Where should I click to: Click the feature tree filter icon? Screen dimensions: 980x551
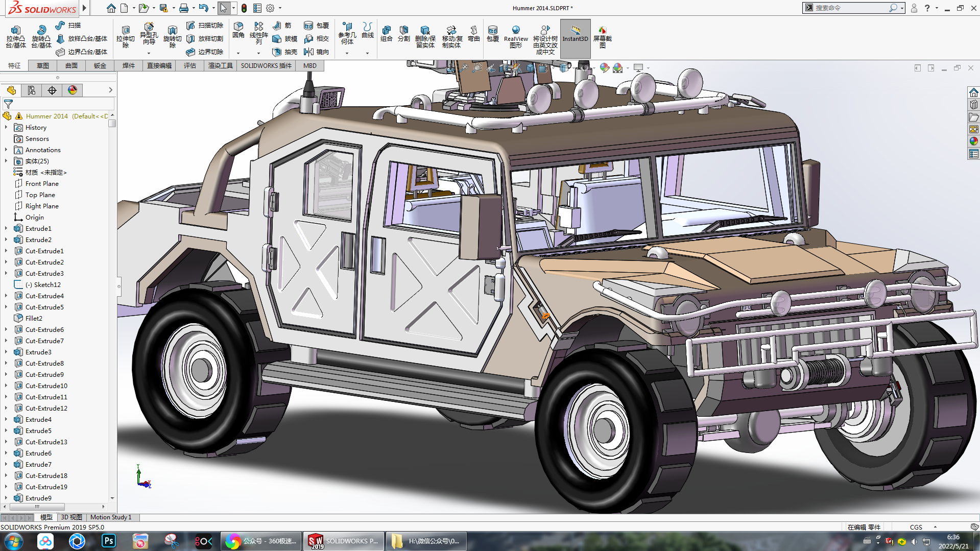click(x=8, y=104)
